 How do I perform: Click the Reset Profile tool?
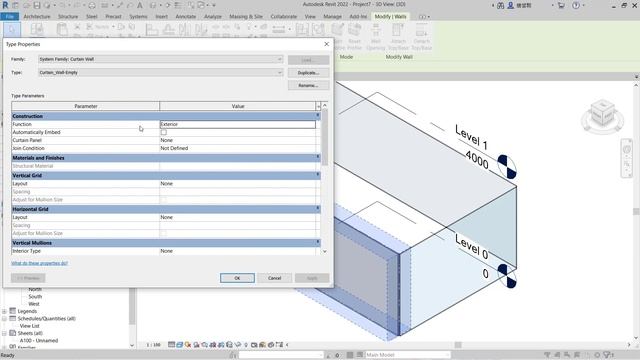(354, 35)
